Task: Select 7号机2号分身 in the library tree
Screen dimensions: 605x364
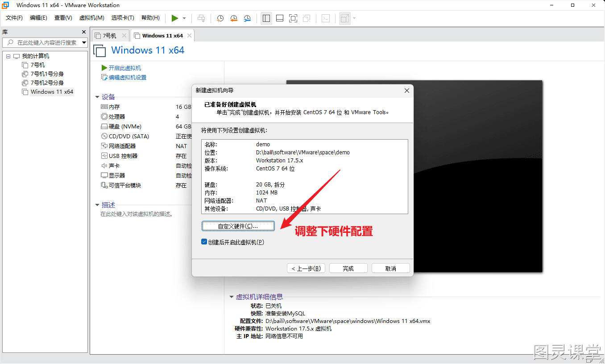Action: 47,83
